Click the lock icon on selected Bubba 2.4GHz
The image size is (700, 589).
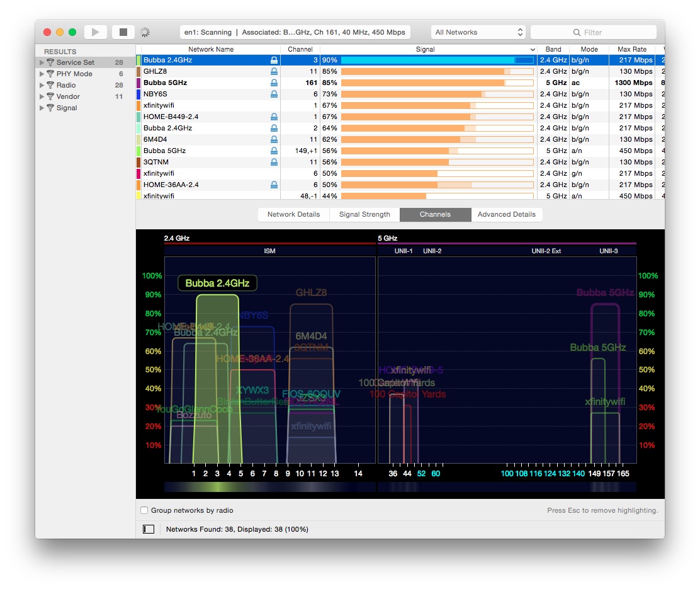point(274,60)
